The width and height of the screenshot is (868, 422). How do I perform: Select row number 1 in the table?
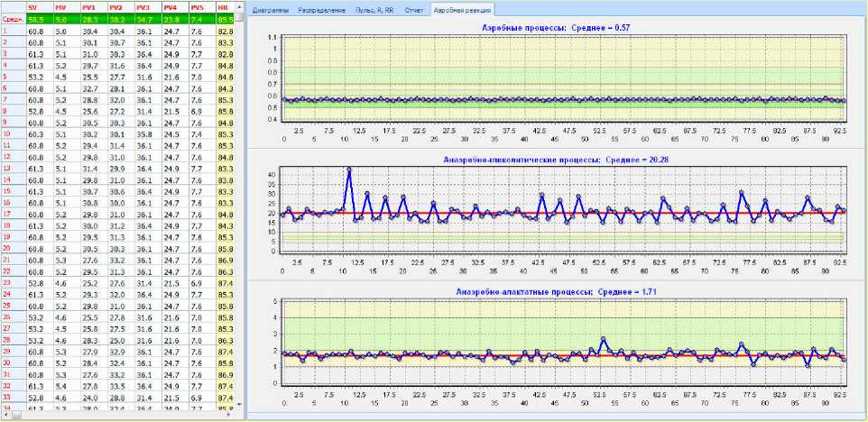click(x=5, y=30)
